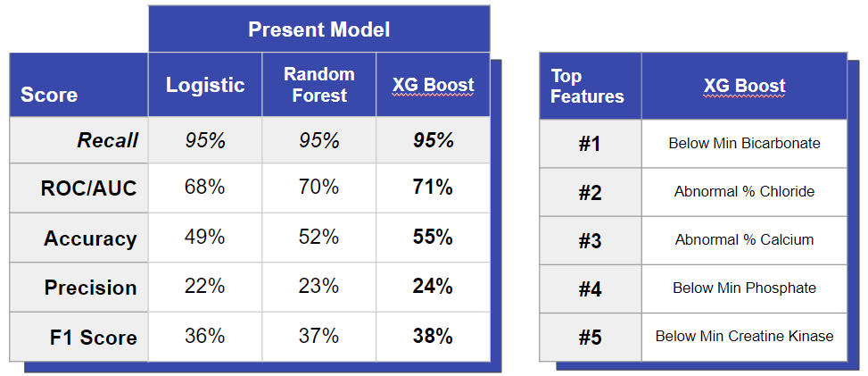Click the Precision row label
The height and width of the screenshot is (376, 868).
click(x=90, y=288)
